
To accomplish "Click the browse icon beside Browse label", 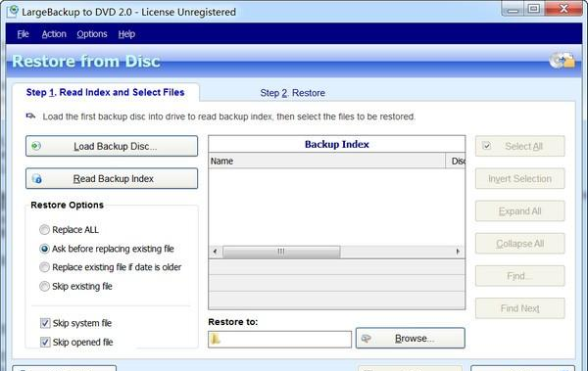I will [366, 339].
